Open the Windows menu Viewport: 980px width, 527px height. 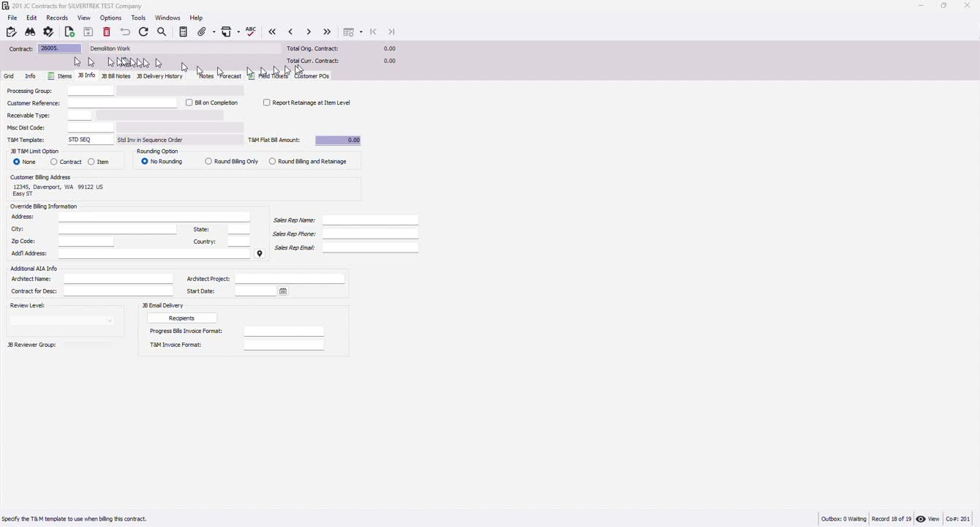[x=167, y=18]
